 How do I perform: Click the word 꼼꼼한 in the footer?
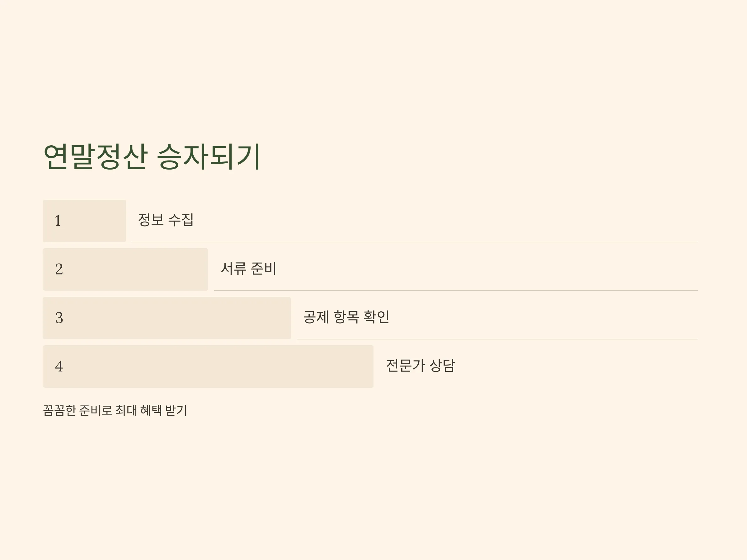(x=59, y=410)
